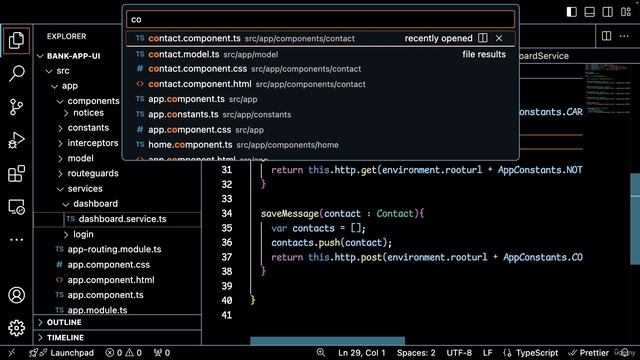Image resolution: width=640 pixels, height=360 pixels.
Task: Click Prettier formatter status item
Action: [589, 353]
